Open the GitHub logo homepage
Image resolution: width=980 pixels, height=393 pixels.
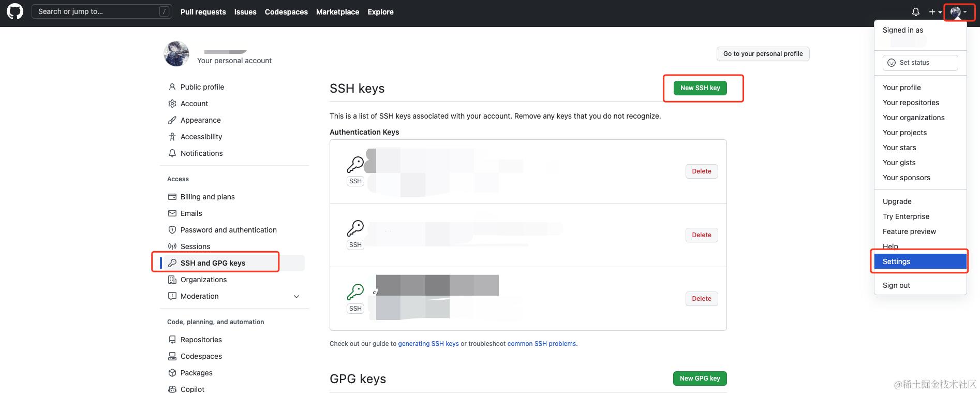click(15, 11)
